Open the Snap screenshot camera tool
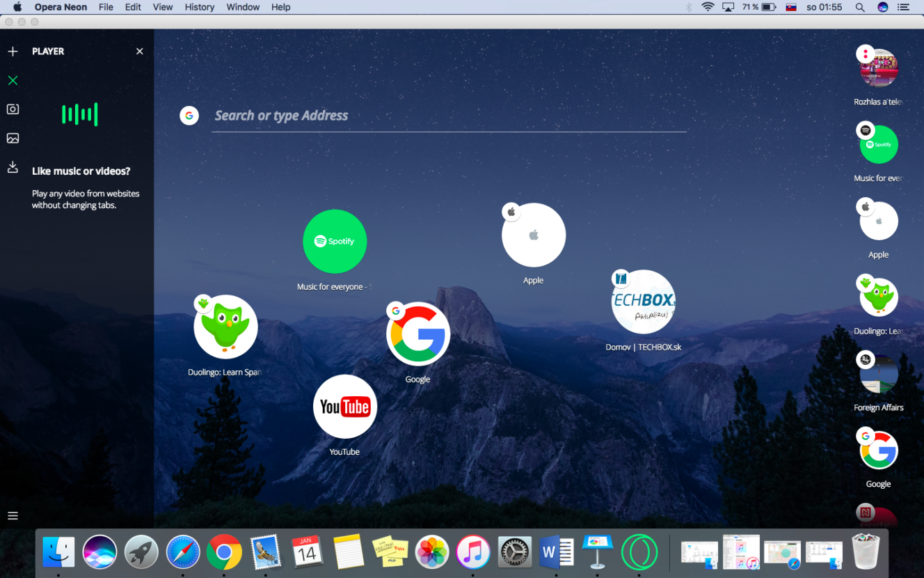 (x=13, y=109)
